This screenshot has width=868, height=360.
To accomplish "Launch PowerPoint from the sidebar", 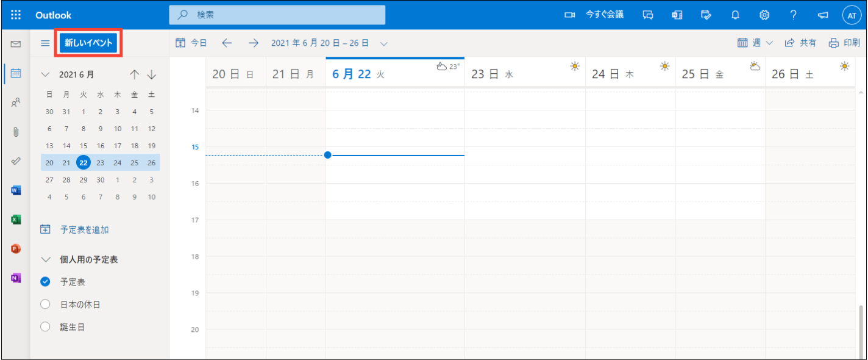I will [16, 248].
